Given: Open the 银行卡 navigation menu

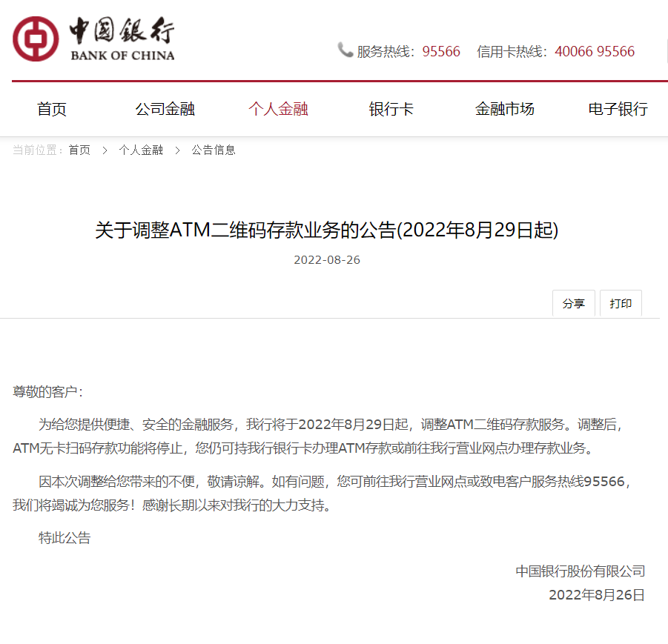Looking at the screenshot, I should click(391, 109).
